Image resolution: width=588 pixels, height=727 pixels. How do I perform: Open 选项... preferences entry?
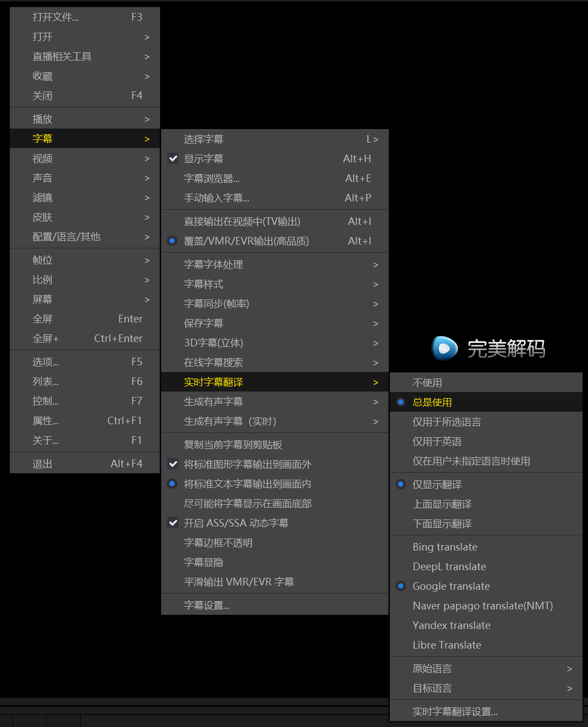(x=46, y=362)
